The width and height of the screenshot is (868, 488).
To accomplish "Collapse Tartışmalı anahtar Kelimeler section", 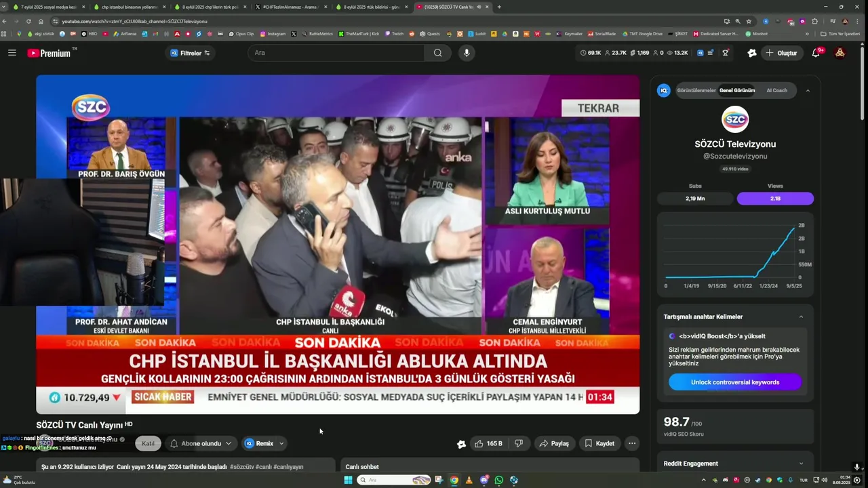I will click(801, 317).
